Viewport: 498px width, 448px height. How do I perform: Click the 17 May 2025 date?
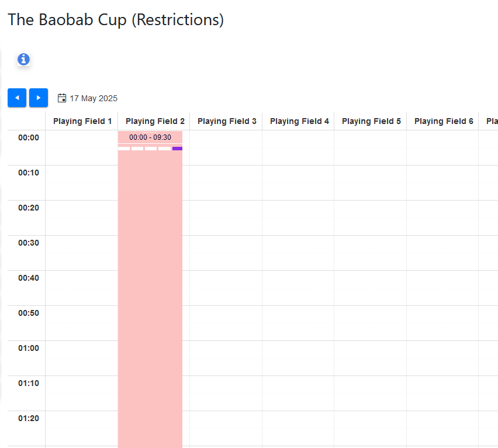(94, 98)
